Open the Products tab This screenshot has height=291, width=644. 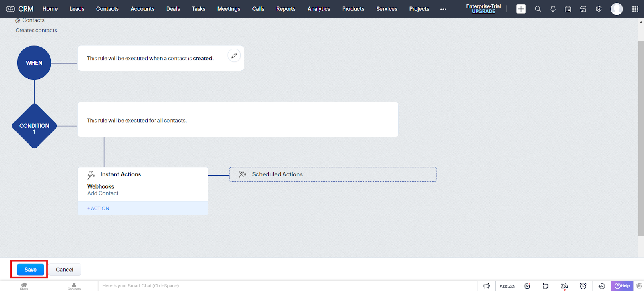353,9
